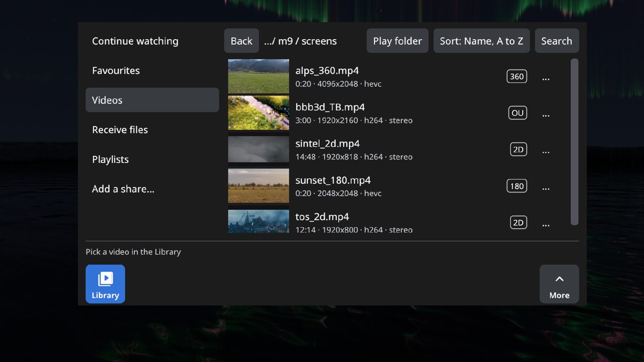This screenshot has width=644, height=362.
Task: Select the sintel_2d.mp4 thumbnail
Action: [x=259, y=149]
